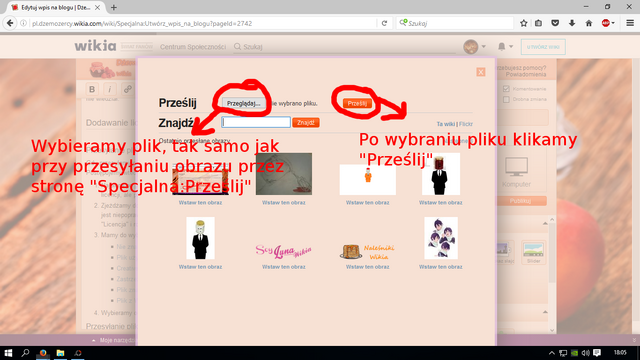View site info icon in address bar
Image resolution: width=640 pixels, height=360 pixels.
[x=24, y=23]
